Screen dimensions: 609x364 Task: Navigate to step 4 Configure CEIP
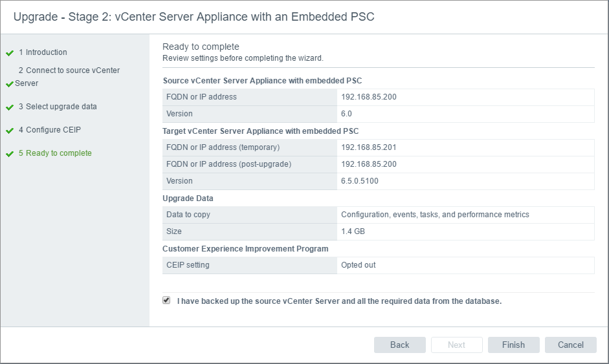(50, 130)
